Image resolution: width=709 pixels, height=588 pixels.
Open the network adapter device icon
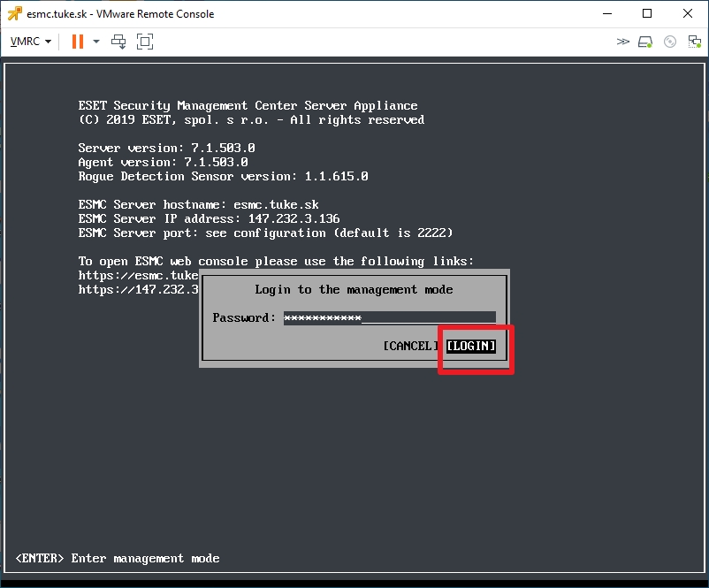pyautogui.click(x=694, y=42)
